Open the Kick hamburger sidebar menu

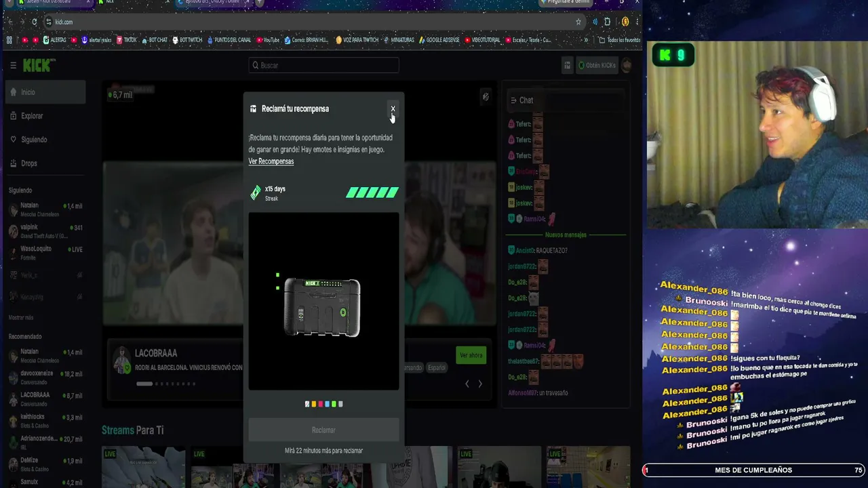click(13, 65)
